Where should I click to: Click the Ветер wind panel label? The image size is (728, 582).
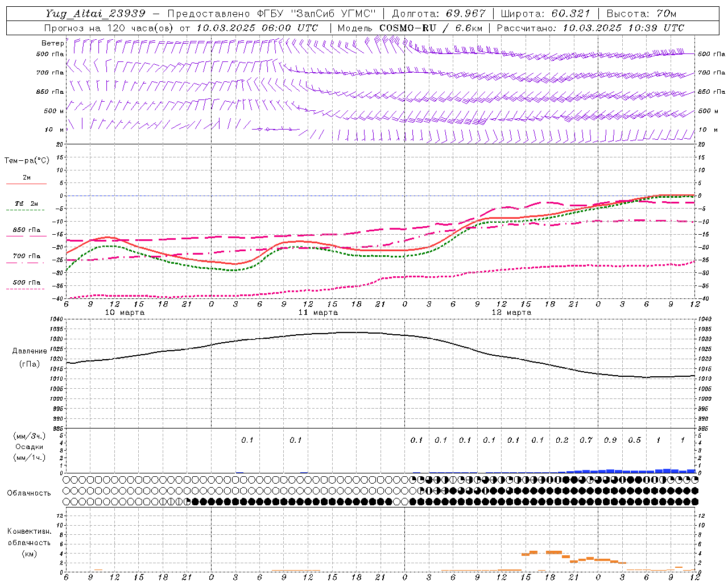(52, 43)
